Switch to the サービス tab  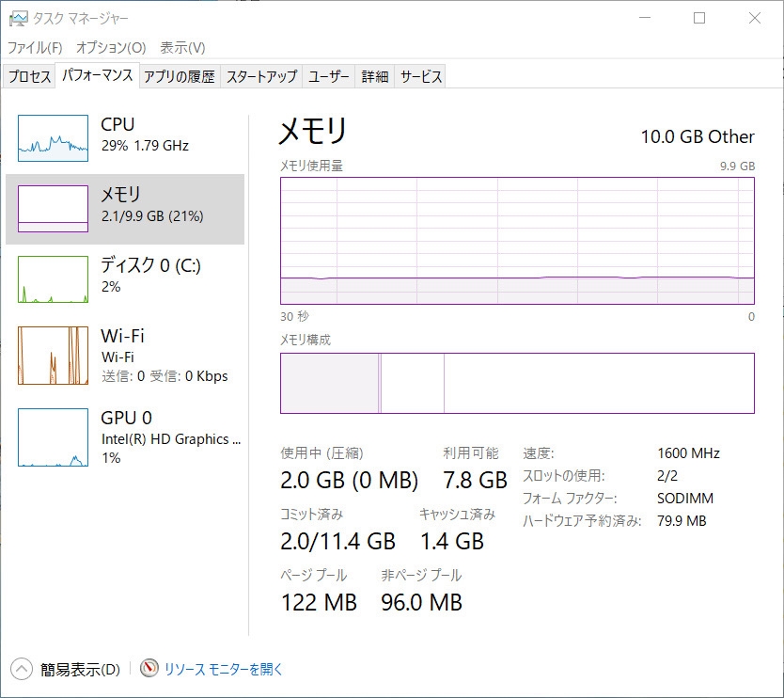[x=421, y=76]
